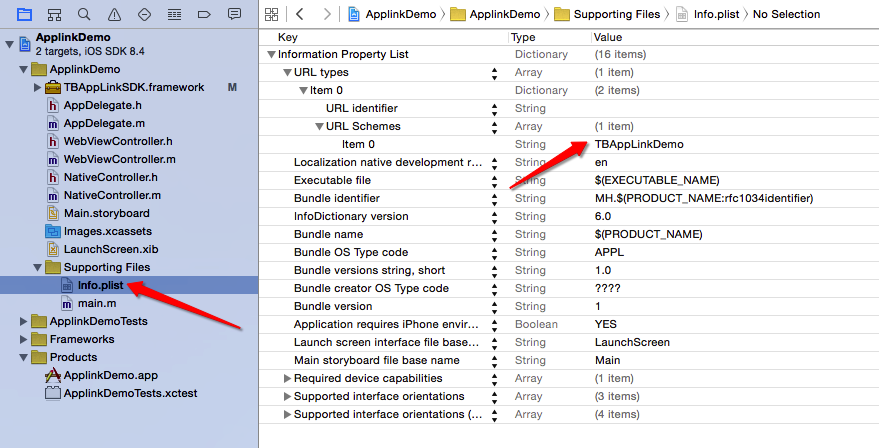
Task: Click the stepper beside Executable file key
Action: coord(494,180)
